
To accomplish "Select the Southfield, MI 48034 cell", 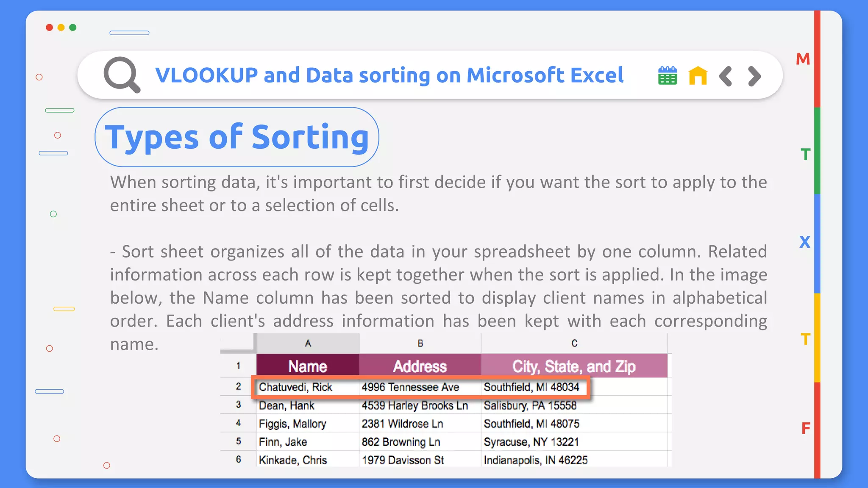I will click(x=574, y=387).
